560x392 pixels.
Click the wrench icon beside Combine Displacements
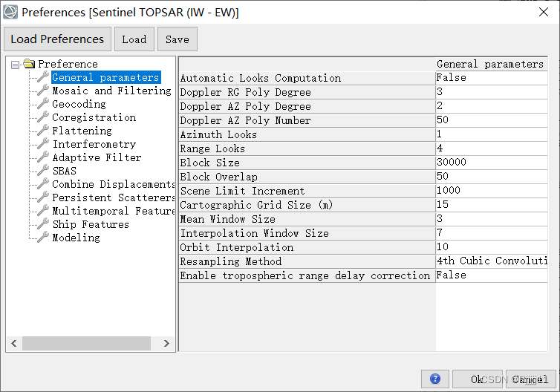coord(43,183)
